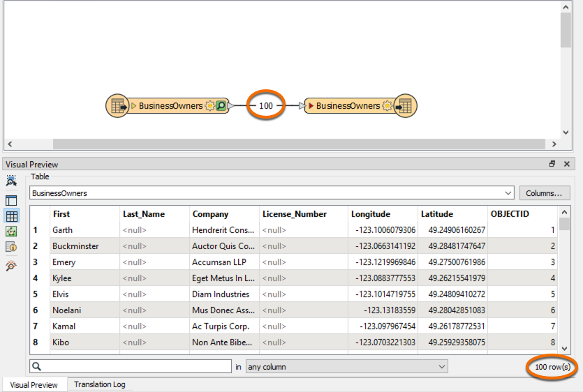The width and height of the screenshot is (583, 392).
Task: Select the connection feature count 100
Action: click(266, 106)
